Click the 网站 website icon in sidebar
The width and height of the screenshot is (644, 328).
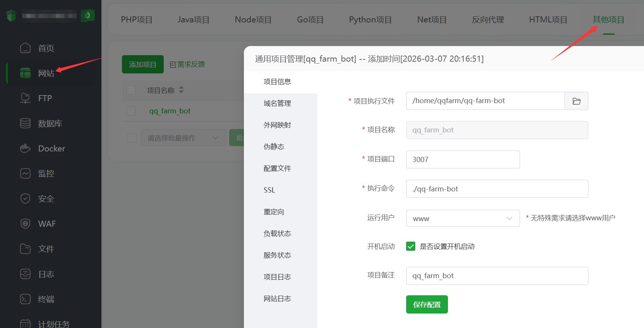tap(25, 73)
